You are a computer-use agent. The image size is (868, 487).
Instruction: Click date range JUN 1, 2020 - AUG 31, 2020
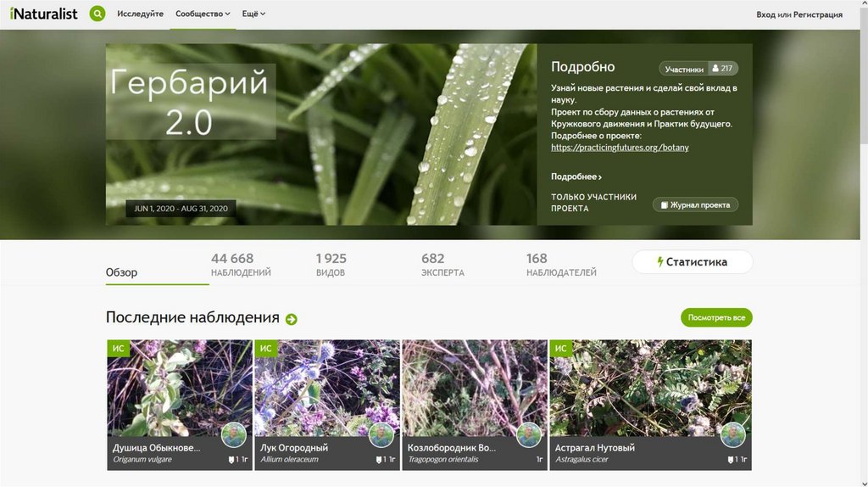click(181, 209)
